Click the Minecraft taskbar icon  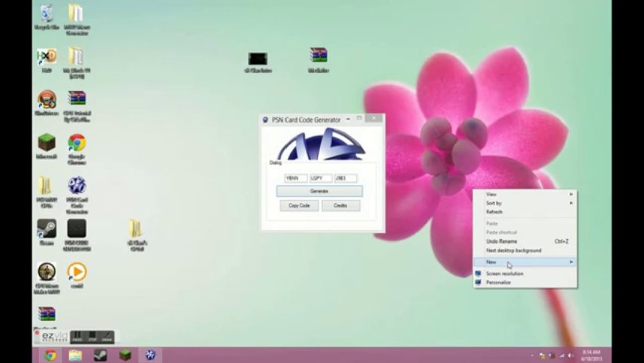point(125,355)
